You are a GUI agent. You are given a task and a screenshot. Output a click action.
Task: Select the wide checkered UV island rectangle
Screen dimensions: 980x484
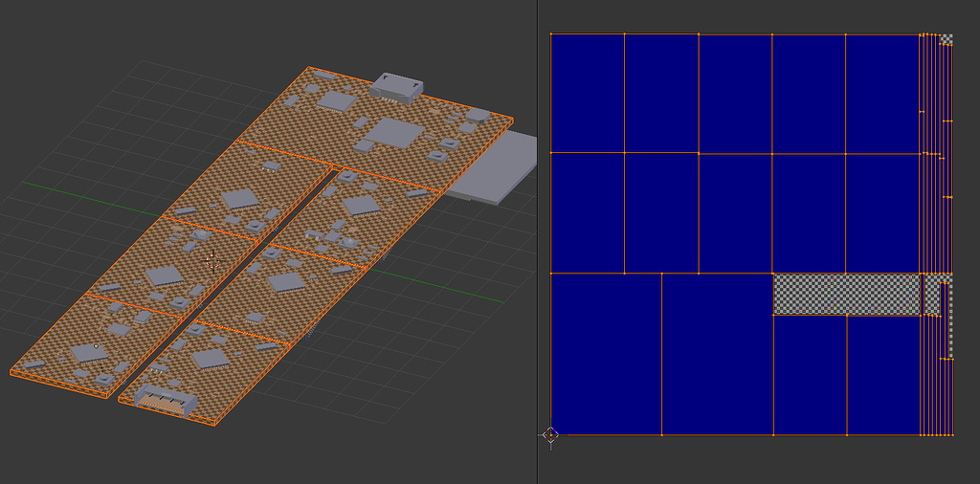click(848, 295)
